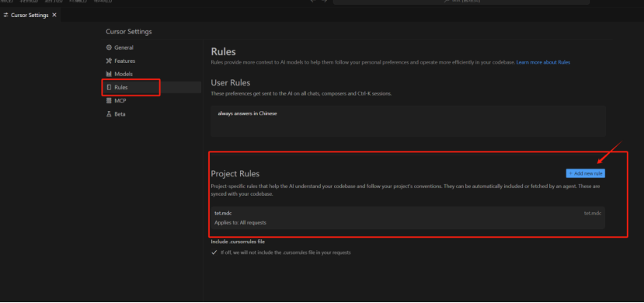644x303 pixels.
Task: Open the Models bar chart icon
Action: tap(109, 74)
